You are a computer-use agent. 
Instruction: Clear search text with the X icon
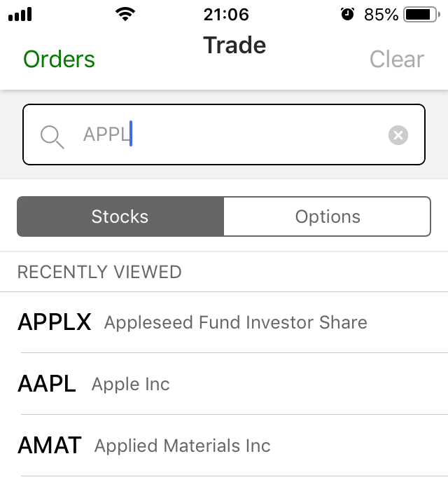coord(398,135)
